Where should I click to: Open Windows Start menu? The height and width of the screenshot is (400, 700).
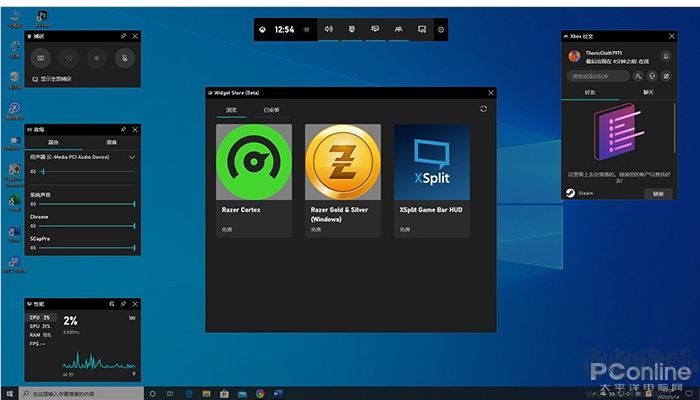click(10, 394)
